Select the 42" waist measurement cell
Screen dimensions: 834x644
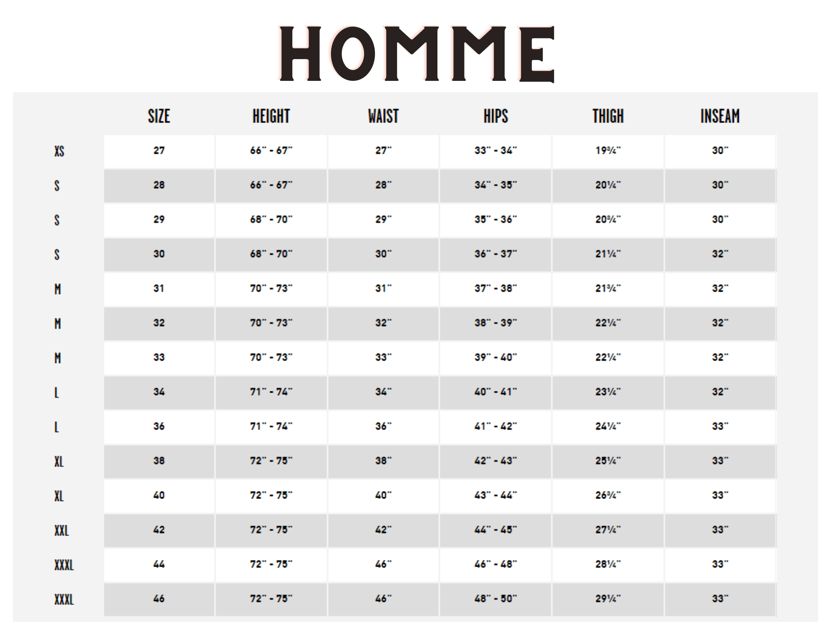click(x=383, y=530)
